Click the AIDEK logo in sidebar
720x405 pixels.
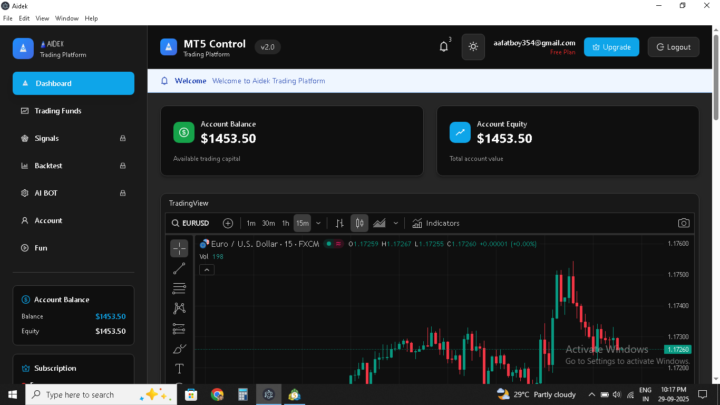23,48
